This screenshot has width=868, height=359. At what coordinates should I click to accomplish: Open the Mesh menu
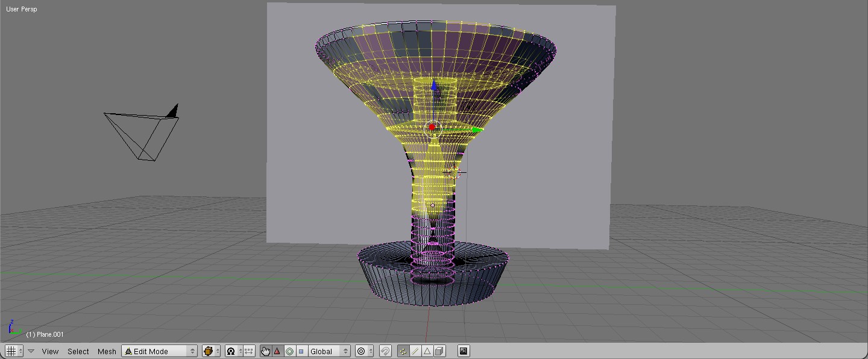(x=107, y=351)
